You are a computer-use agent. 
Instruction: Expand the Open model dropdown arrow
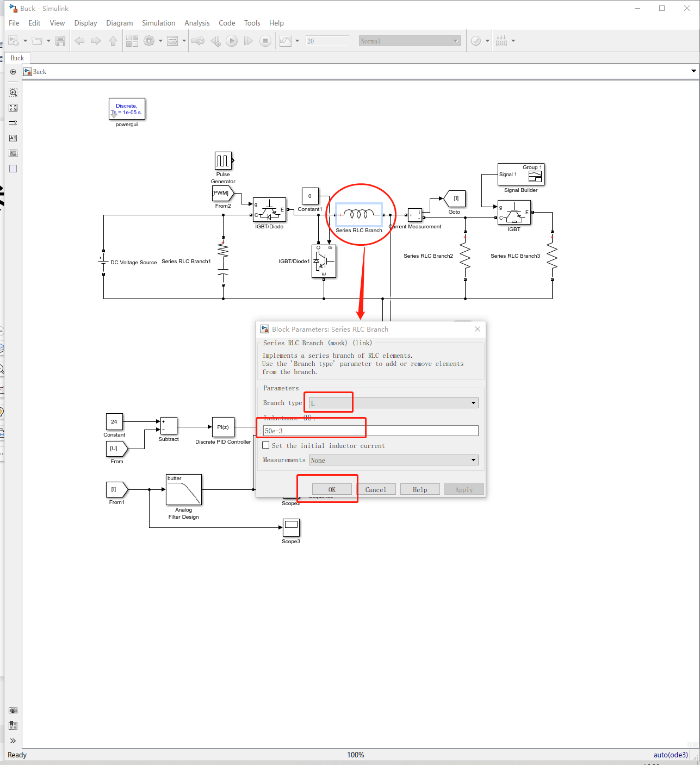(48, 41)
